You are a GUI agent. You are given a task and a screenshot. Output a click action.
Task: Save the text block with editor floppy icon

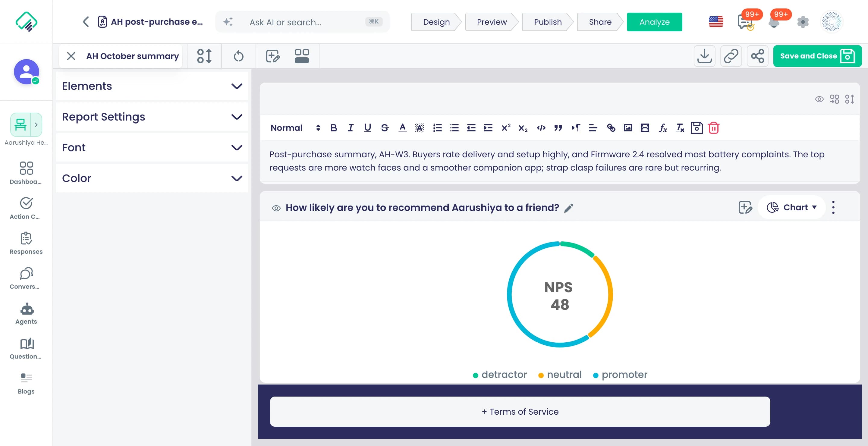(x=697, y=128)
